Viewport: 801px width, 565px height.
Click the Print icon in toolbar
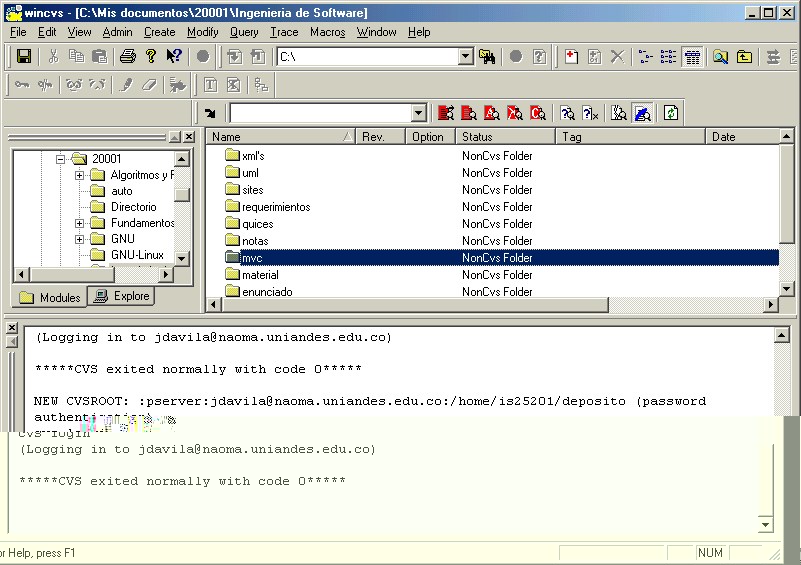click(127, 57)
